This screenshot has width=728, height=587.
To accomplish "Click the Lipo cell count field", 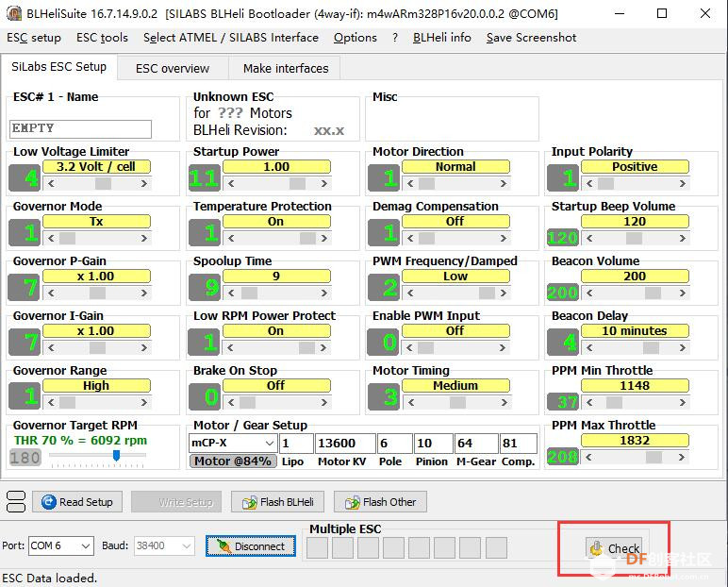I will pyautogui.click(x=296, y=443).
